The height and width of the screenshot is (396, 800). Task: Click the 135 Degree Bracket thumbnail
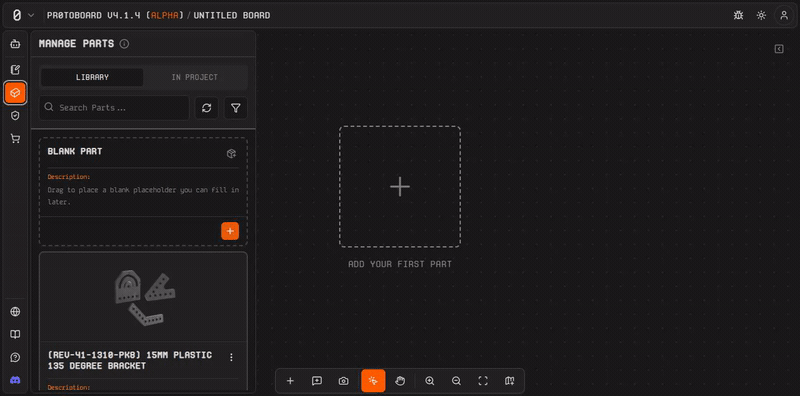point(143,297)
